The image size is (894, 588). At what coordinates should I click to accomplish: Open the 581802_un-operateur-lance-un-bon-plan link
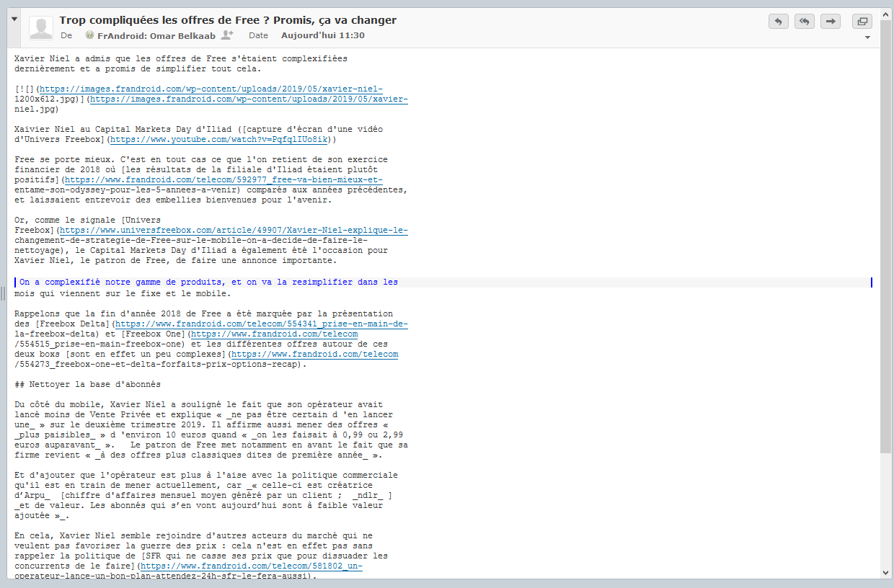click(251, 566)
